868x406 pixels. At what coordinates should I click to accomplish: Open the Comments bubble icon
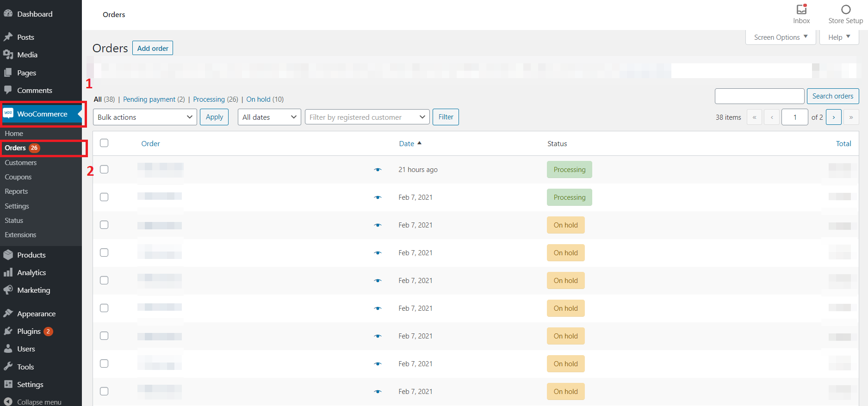pos(8,90)
